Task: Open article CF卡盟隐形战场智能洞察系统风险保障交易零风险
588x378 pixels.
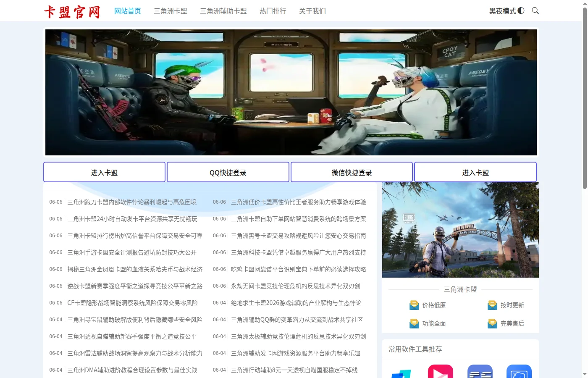Action: coord(133,303)
